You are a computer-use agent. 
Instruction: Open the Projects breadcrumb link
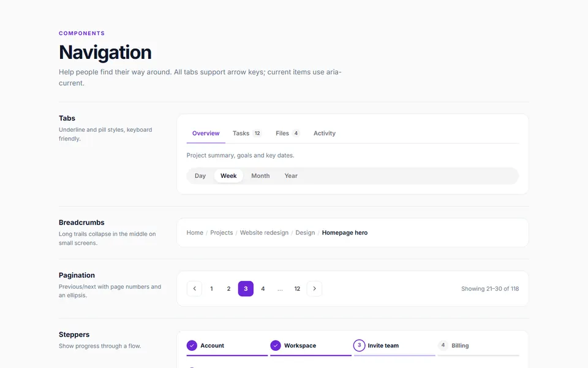(221, 233)
